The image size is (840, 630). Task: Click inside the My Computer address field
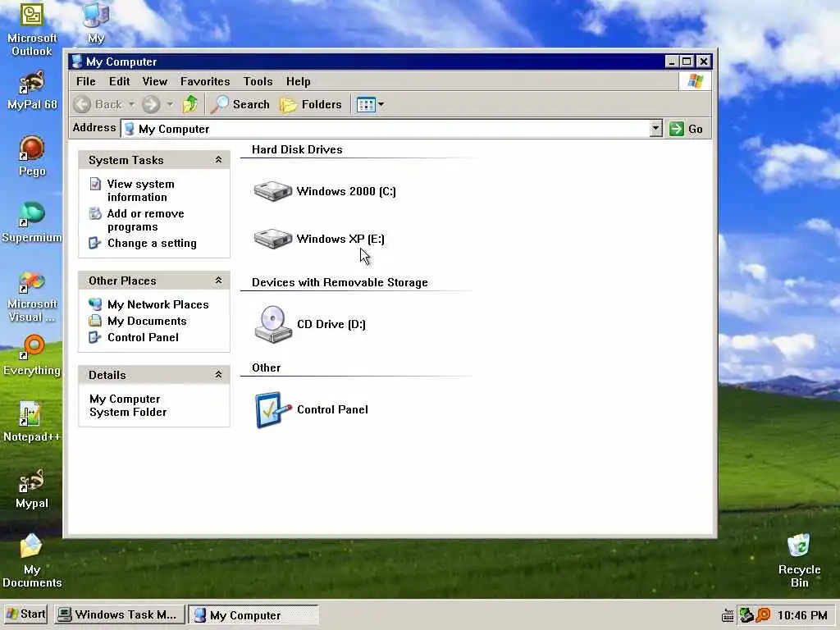386,129
